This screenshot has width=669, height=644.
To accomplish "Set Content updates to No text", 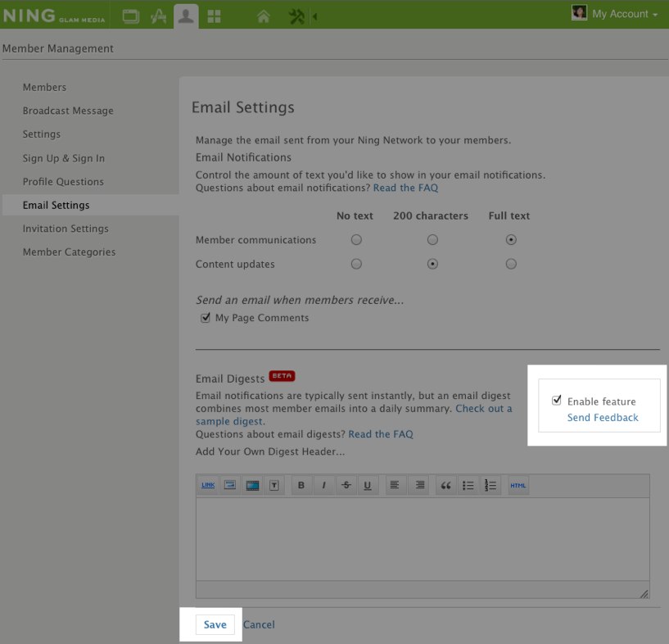I will 356,264.
